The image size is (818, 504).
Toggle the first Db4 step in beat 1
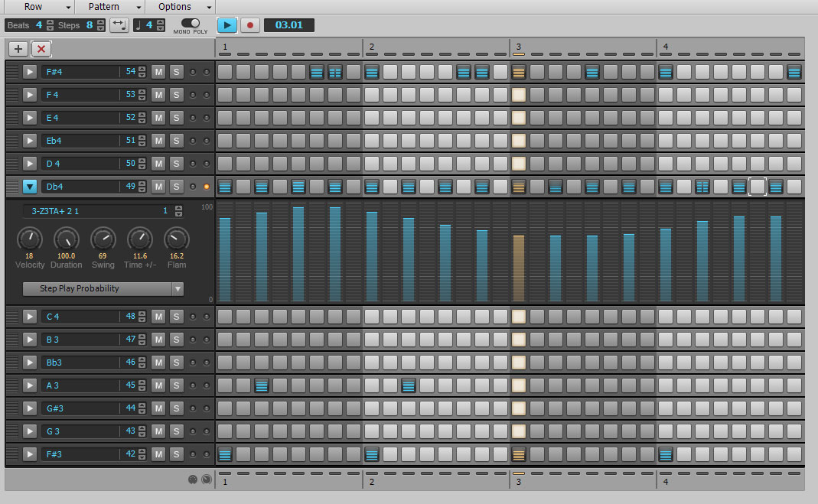click(x=225, y=187)
